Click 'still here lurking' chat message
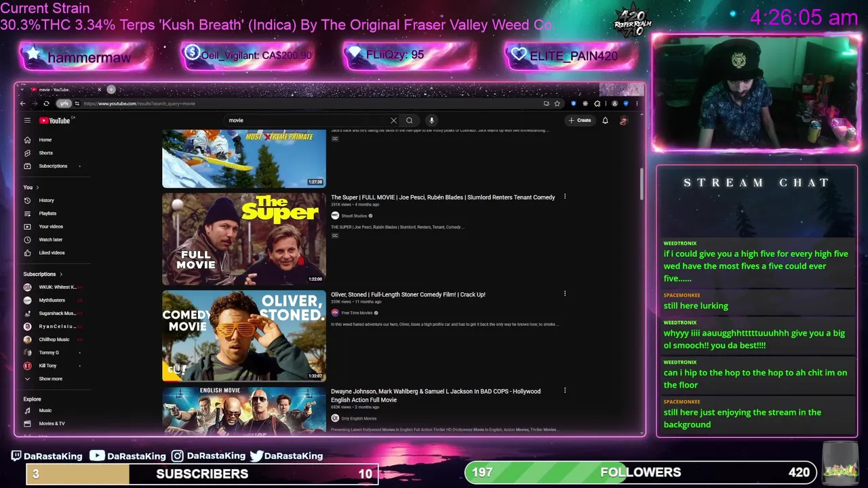This screenshot has width=868, height=488. coord(696,306)
